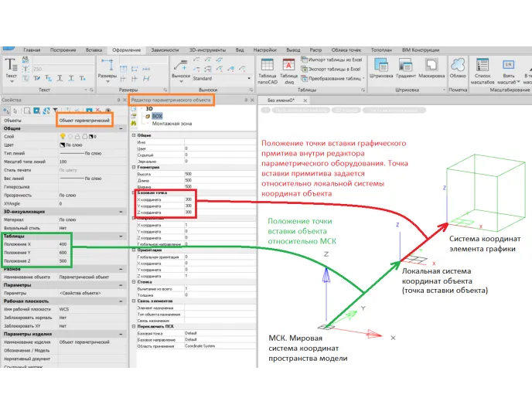Click the add-object plus icon in Свойства toolbar
Image resolution: width=532 pixels, height=415 pixels.
pos(6,111)
